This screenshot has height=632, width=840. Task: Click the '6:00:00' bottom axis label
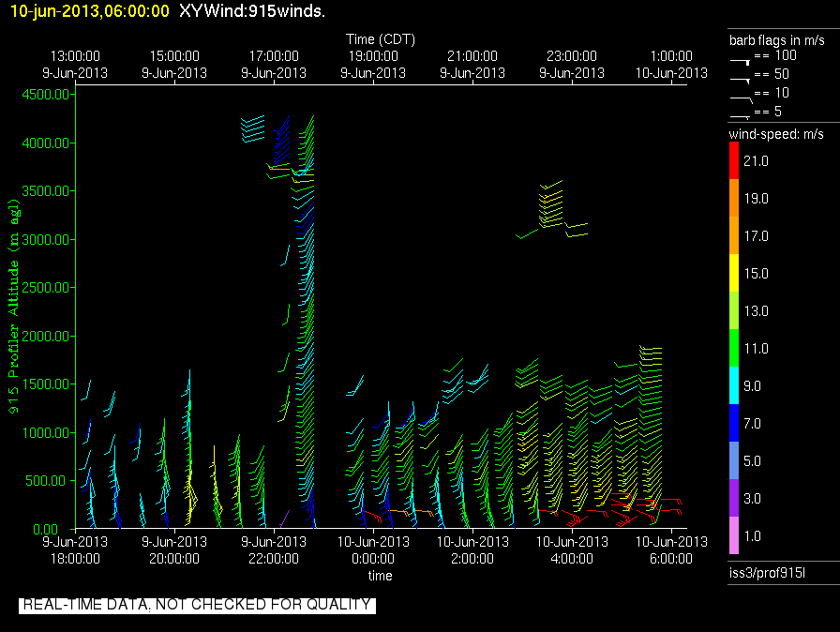click(671, 559)
